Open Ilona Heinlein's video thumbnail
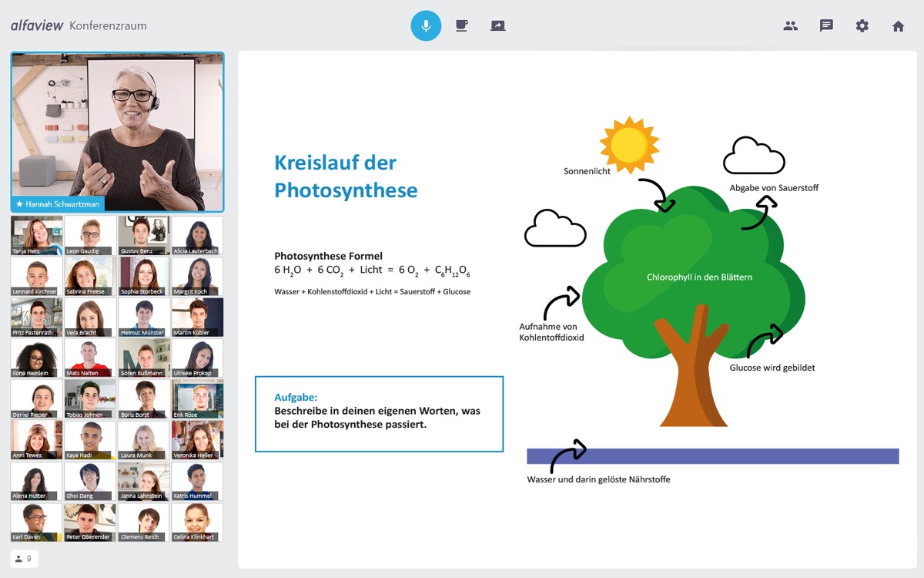 pyautogui.click(x=36, y=358)
